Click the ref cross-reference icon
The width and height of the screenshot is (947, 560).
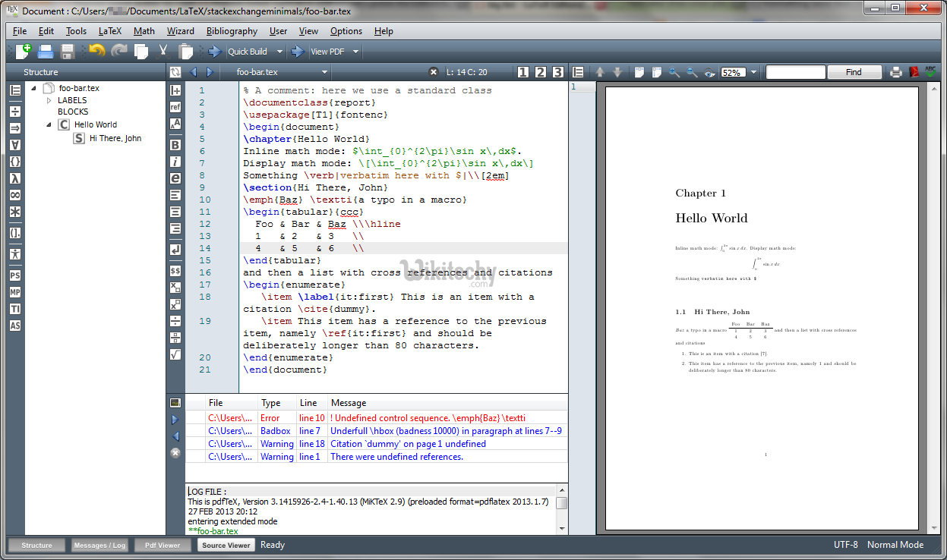click(175, 107)
